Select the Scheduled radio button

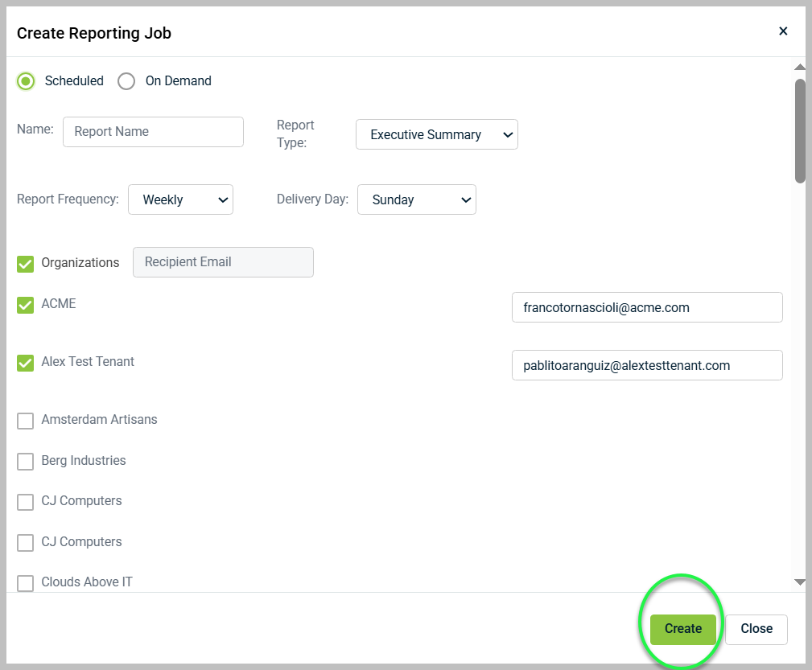pos(25,81)
